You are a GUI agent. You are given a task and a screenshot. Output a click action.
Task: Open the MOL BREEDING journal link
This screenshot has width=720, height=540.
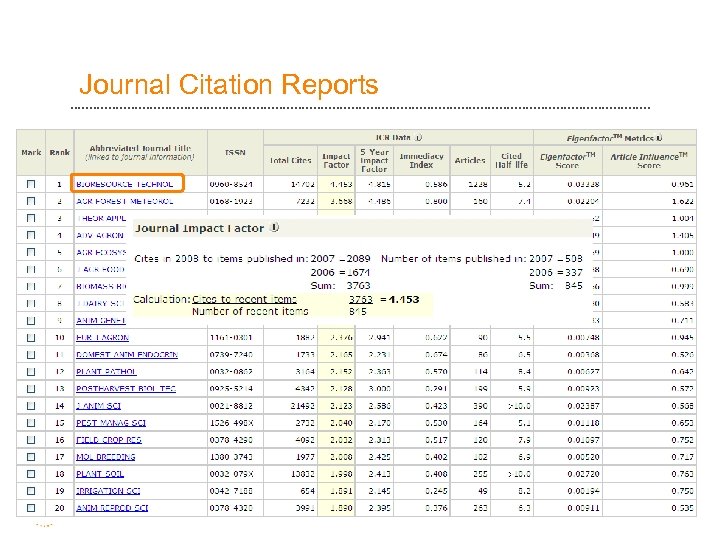pos(106,457)
